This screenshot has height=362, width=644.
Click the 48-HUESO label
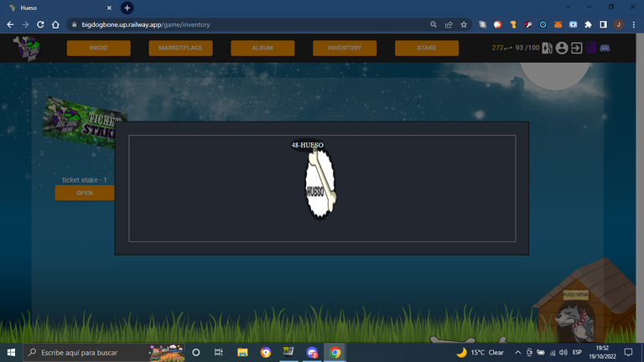coord(307,145)
